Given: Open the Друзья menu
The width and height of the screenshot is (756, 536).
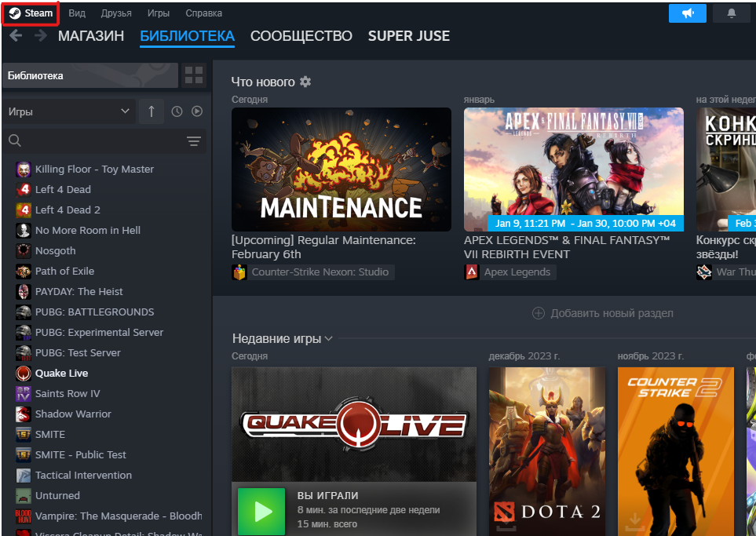Looking at the screenshot, I should tap(116, 13).
